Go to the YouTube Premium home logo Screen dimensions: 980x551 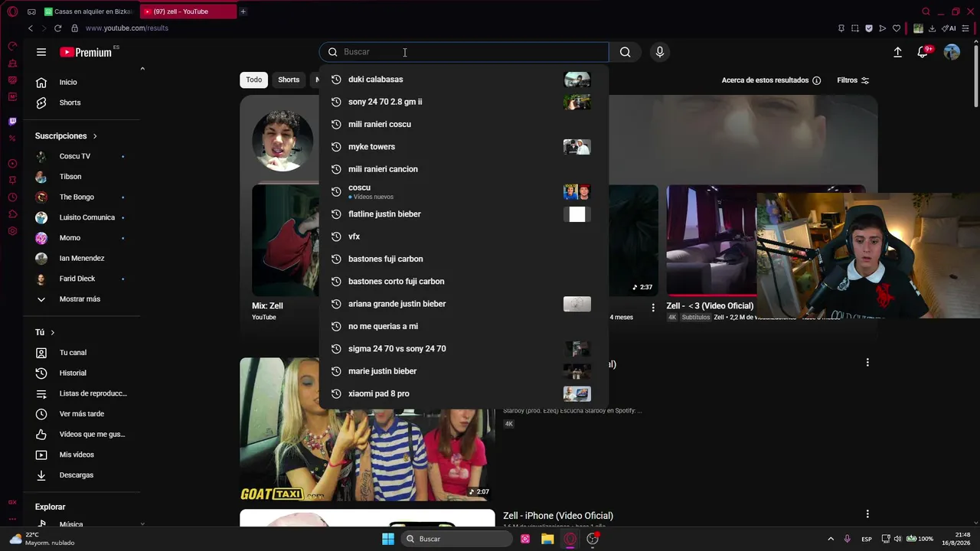pos(86,52)
